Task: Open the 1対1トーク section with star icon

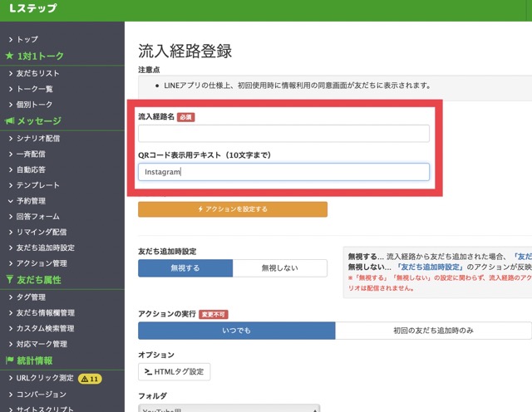Action: (x=40, y=56)
